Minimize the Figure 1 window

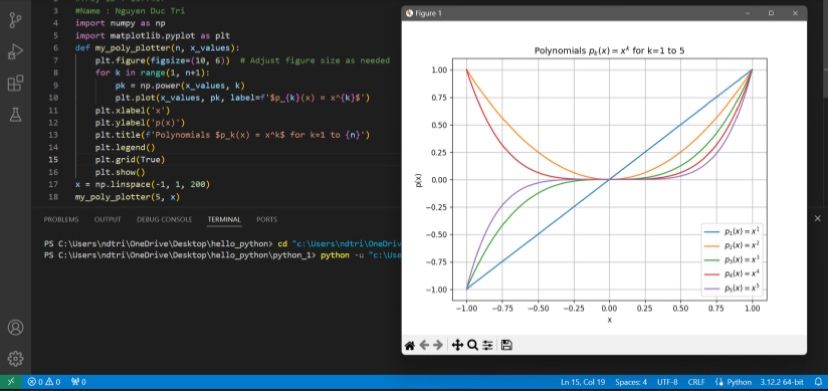pos(748,13)
